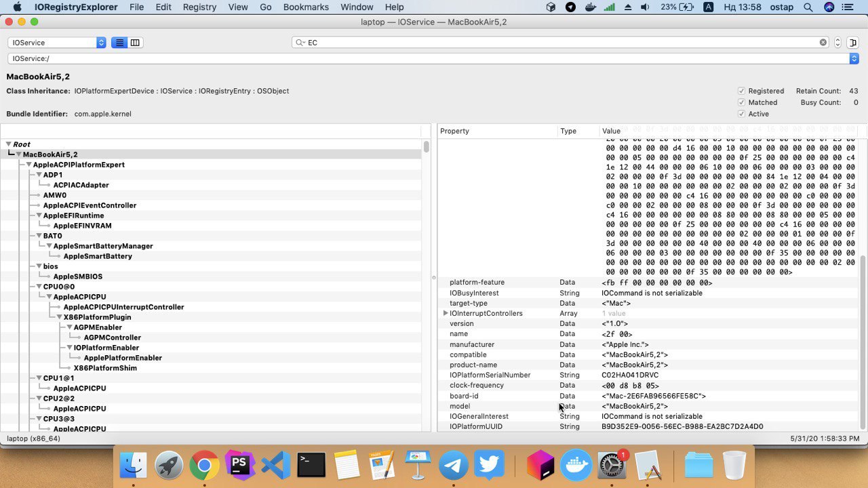The width and height of the screenshot is (868, 488).
Task: Open JetBrains Toolbox from the Dock
Action: [540, 465]
